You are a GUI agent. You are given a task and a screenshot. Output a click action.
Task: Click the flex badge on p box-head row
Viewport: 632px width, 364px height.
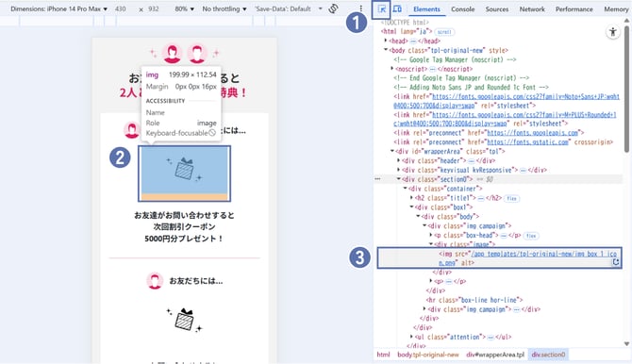(x=531, y=236)
